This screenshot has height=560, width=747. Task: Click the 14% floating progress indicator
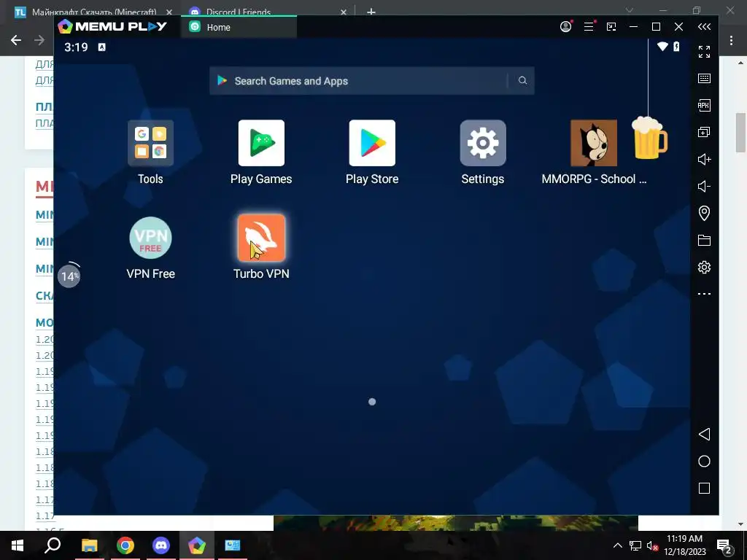(69, 276)
